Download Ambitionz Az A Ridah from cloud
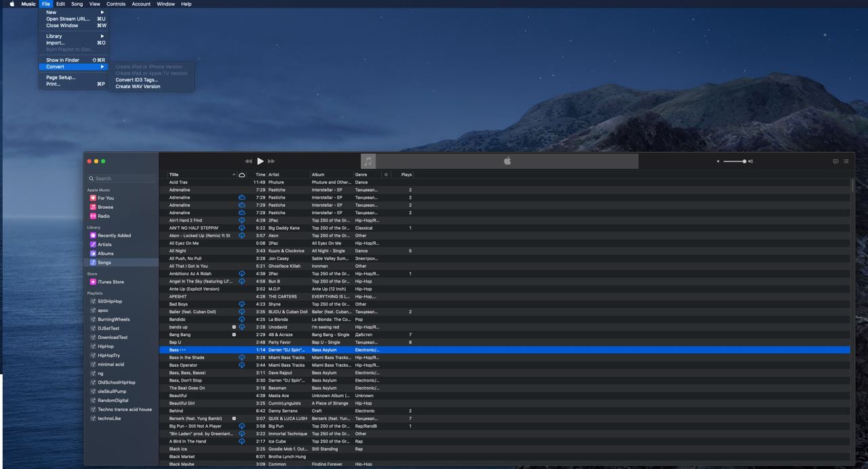This screenshot has width=868, height=469. [241, 274]
